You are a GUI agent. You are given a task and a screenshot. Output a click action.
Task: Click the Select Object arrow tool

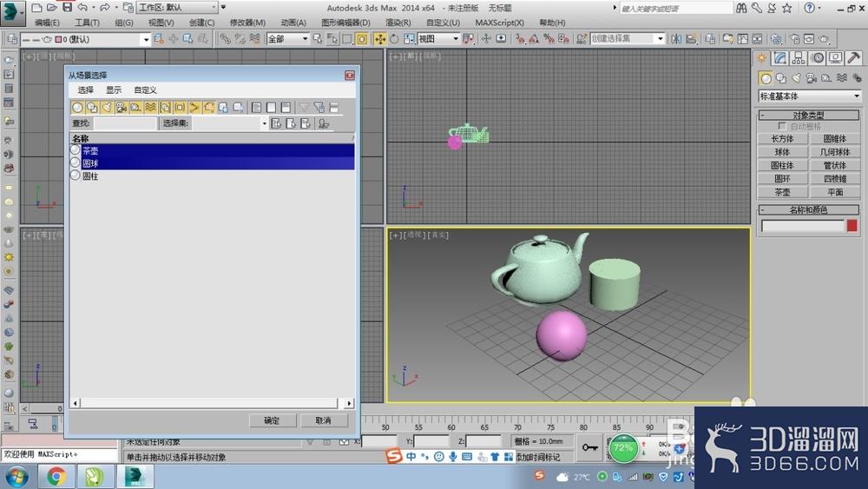[317, 39]
